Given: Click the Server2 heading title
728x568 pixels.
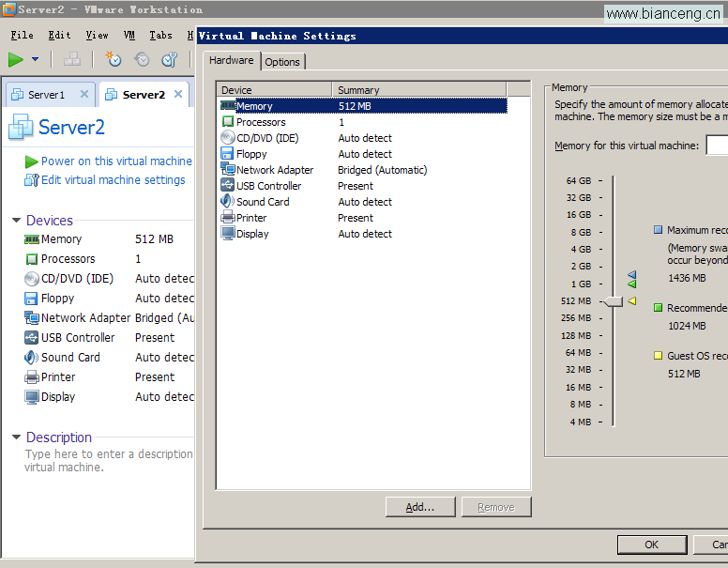Looking at the screenshot, I should pyautogui.click(x=71, y=128).
